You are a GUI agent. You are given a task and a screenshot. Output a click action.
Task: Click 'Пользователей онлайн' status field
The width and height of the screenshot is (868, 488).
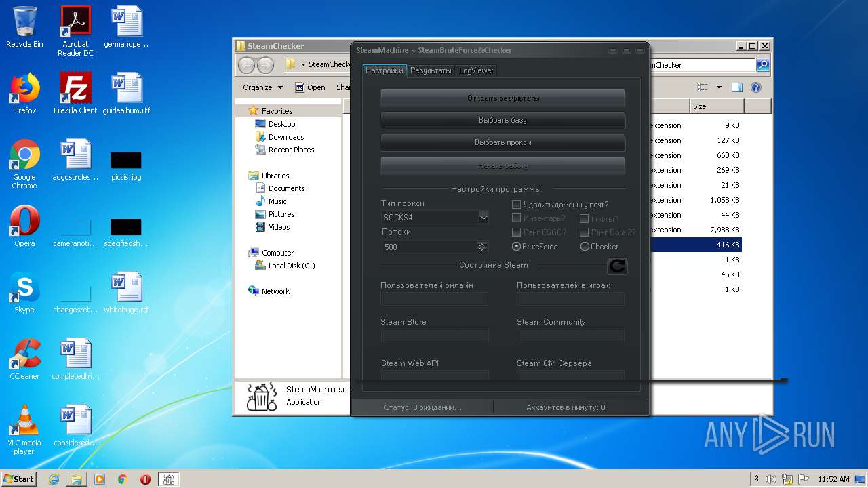pos(435,299)
